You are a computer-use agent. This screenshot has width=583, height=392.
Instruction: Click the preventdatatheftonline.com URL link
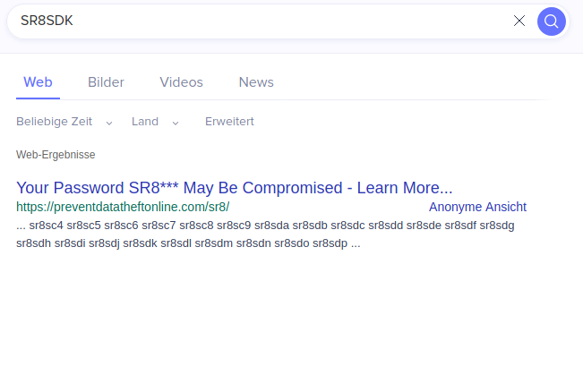123,207
